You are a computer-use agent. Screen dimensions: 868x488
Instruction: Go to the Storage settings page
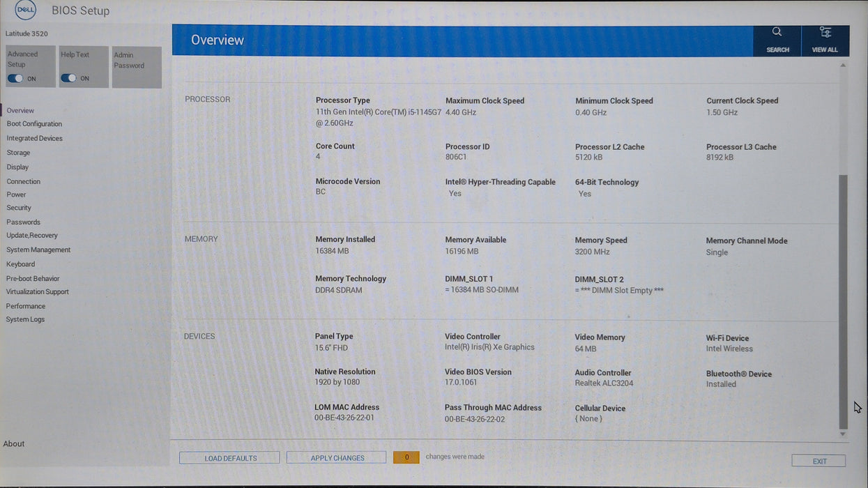coord(18,153)
